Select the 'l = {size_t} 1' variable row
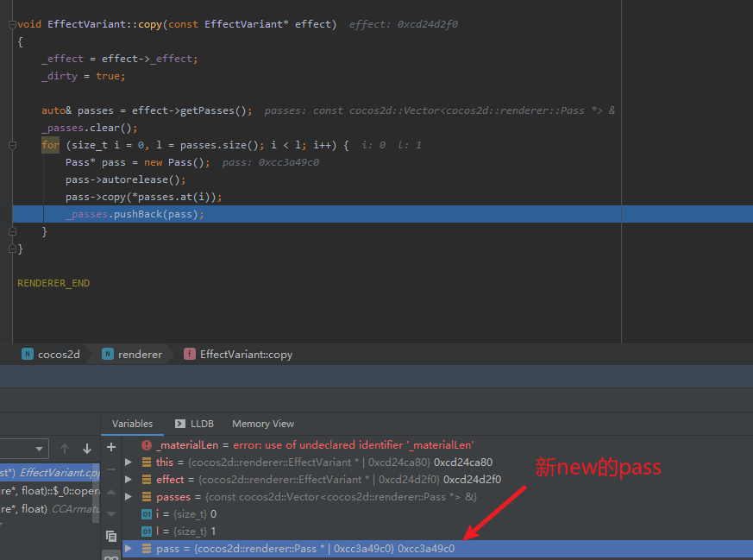The width and height of the screenshot is (753, 560). [437, 532]
